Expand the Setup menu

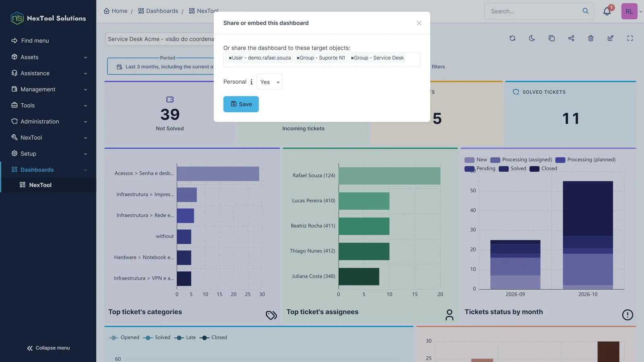48,154
